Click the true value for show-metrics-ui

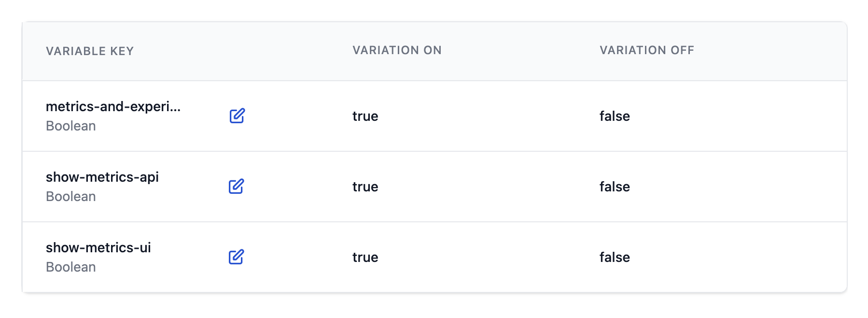tap(364, 257)
